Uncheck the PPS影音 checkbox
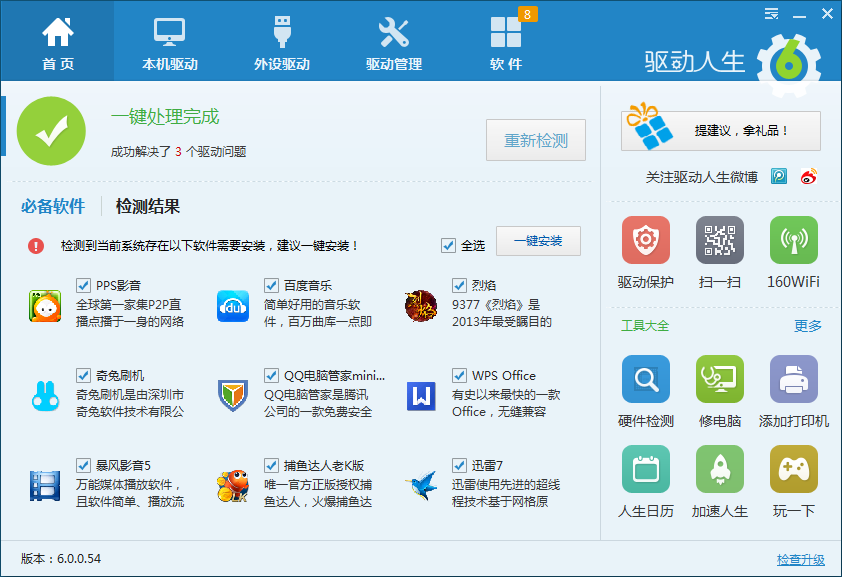842x577 pixels. 83,285
